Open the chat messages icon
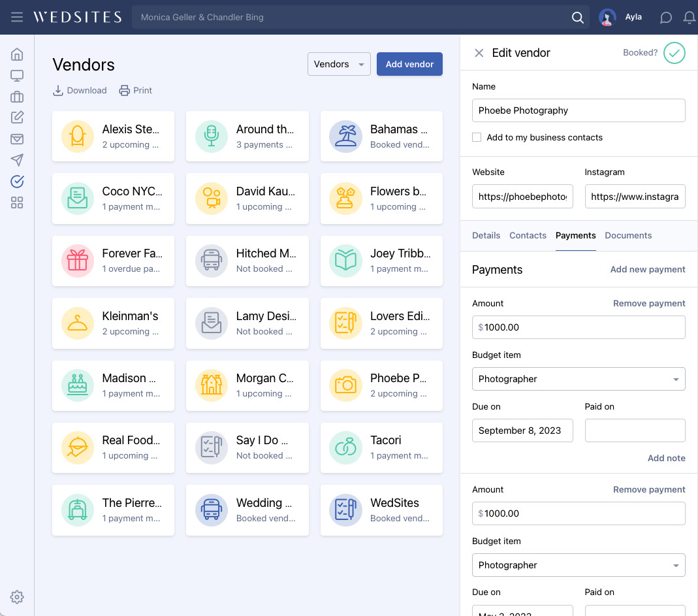The image size is (698, 616). (665, 18)
